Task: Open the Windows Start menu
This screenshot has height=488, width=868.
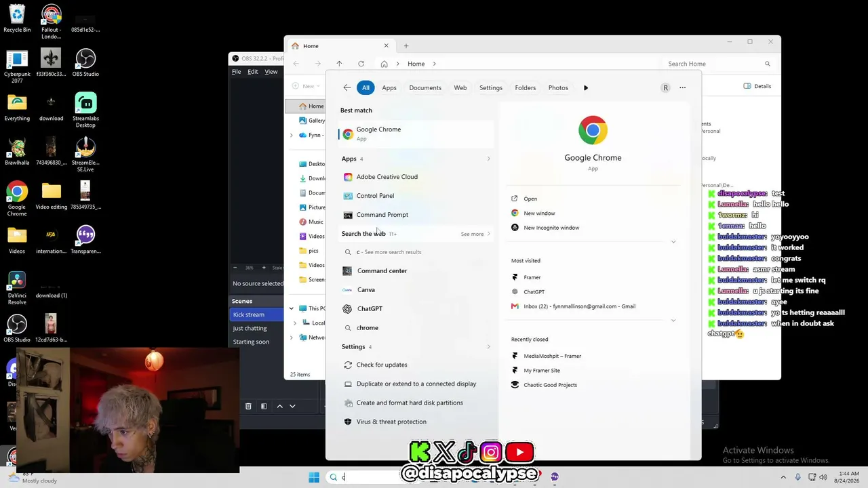Action: click(x=314, y=477)
